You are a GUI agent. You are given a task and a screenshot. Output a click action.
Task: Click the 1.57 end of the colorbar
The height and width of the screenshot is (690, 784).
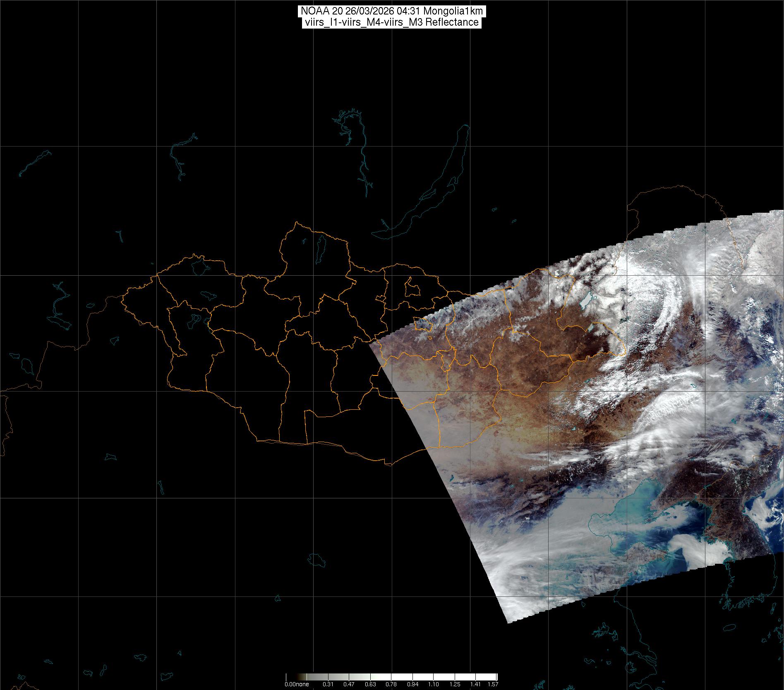(492, 684)
